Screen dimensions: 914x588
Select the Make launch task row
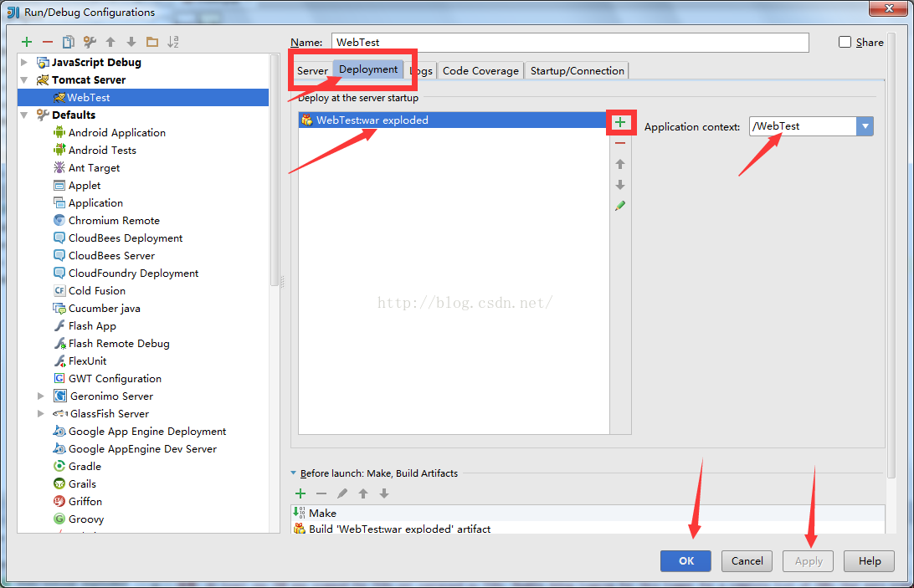click(588, 513)
